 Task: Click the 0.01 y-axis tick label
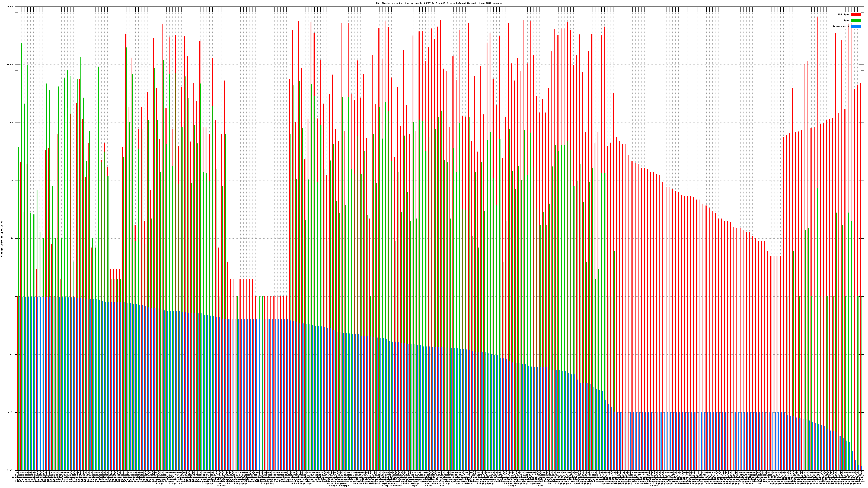pos(11,412)
